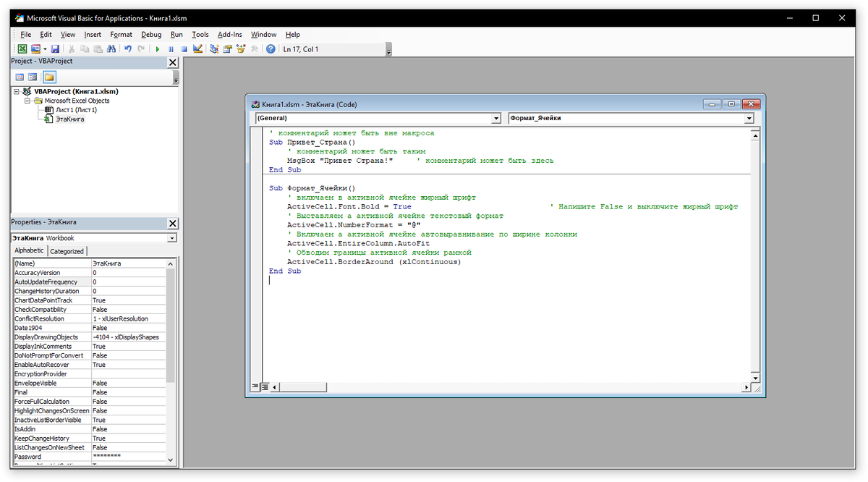Toggle Design Mode icon in toolbar
The height and width of the screenshot is (482, 868).
197,49
